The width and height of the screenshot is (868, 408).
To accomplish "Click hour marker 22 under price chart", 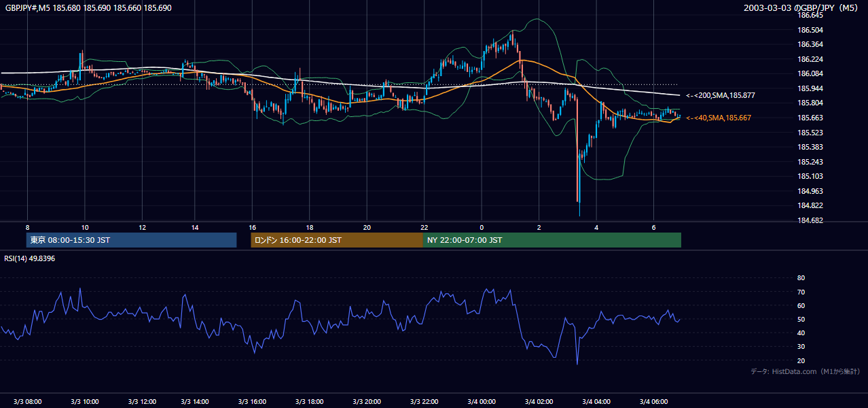I will [x=424, y=227].
